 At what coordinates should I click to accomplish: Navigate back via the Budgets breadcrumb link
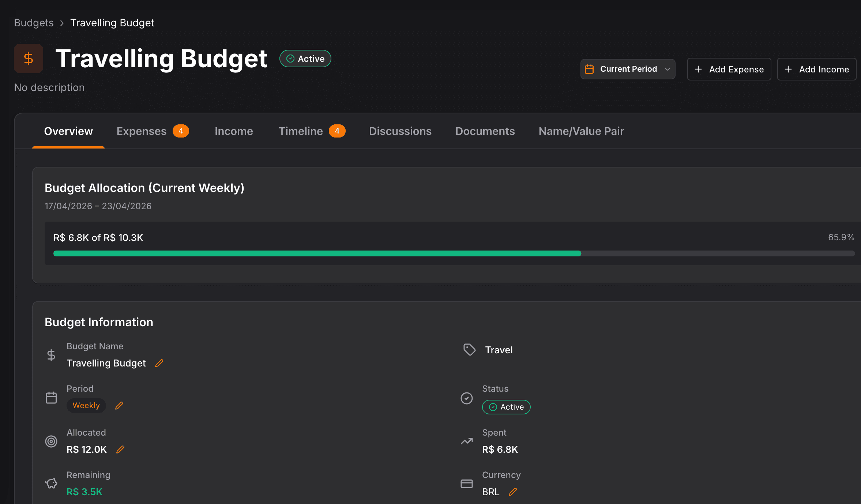33,22
